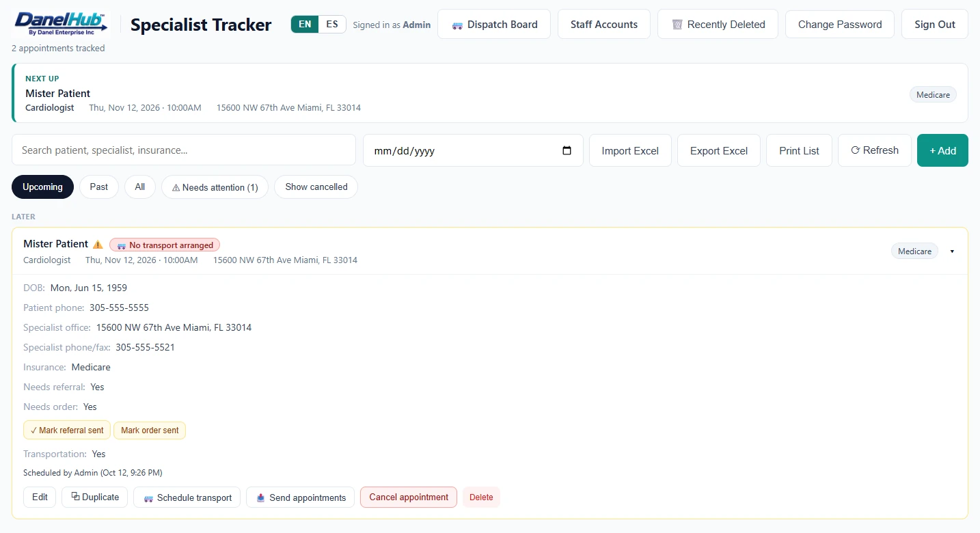Screen dimensions: 980x533
Task: Toggle Show cancelled filter
Action: (x=316, y=187)
